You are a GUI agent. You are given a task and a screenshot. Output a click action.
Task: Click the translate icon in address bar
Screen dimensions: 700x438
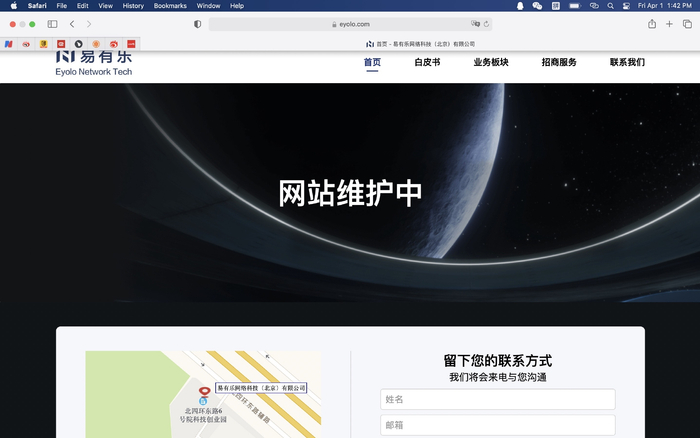point(475,24)
